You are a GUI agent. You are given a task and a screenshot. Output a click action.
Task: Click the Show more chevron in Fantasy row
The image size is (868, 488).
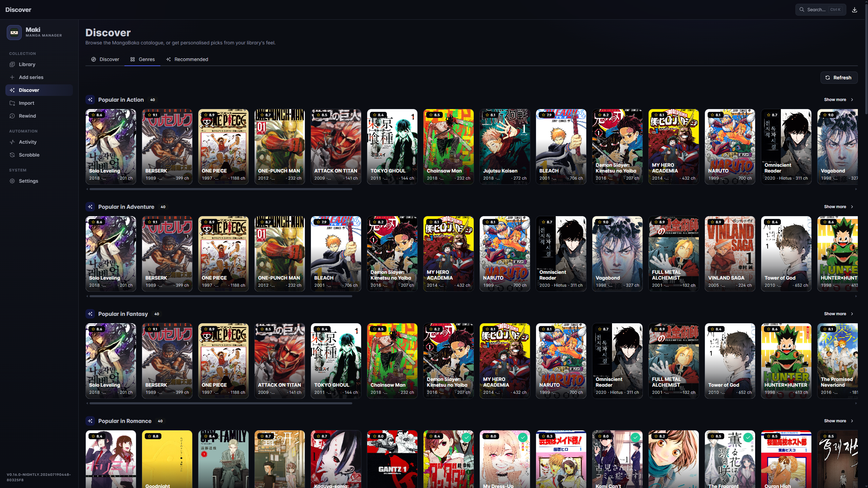coord(852,314)
